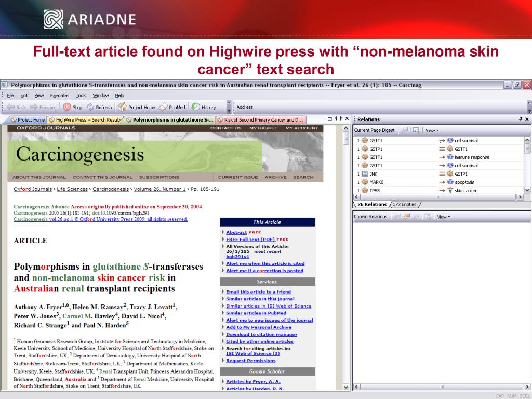532x399 pixels.
Task: Click the orange icon in Known Relations toolbar
Action: coord(406,217)
